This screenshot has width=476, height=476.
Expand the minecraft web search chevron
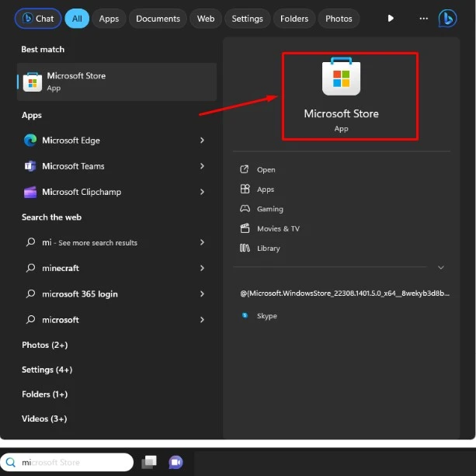click(202, 268)
